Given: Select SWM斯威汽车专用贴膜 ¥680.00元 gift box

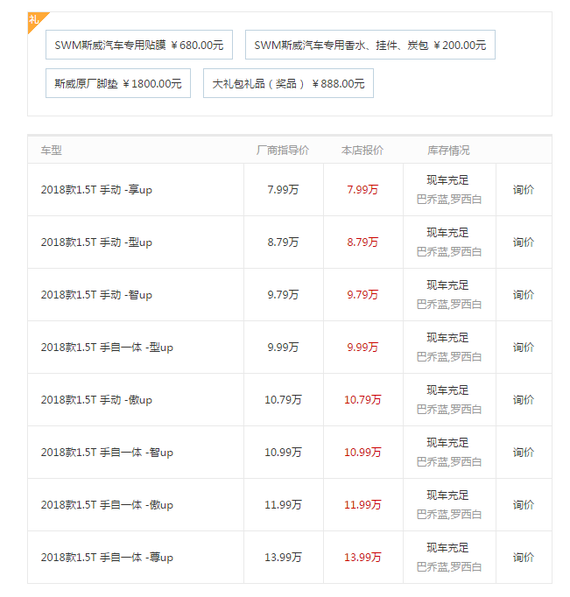Looking at the screenshot, I should 139,45.
